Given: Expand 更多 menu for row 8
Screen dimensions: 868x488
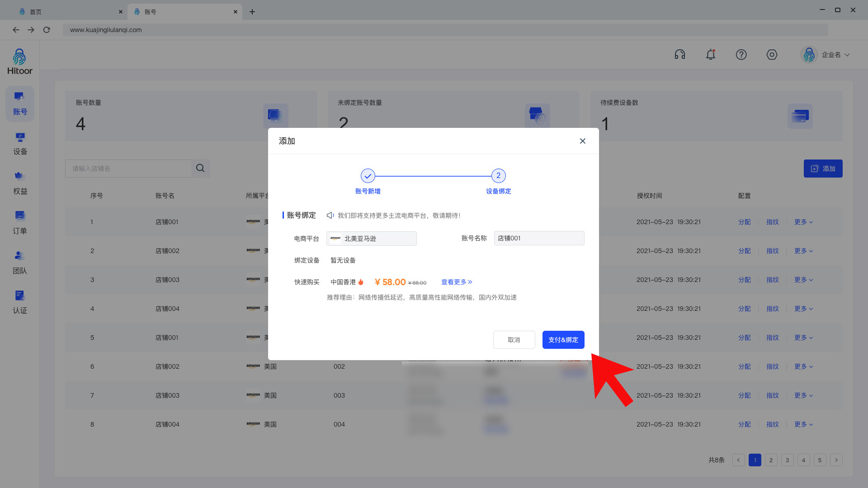Looking at the screenshot, I should 803,424.
